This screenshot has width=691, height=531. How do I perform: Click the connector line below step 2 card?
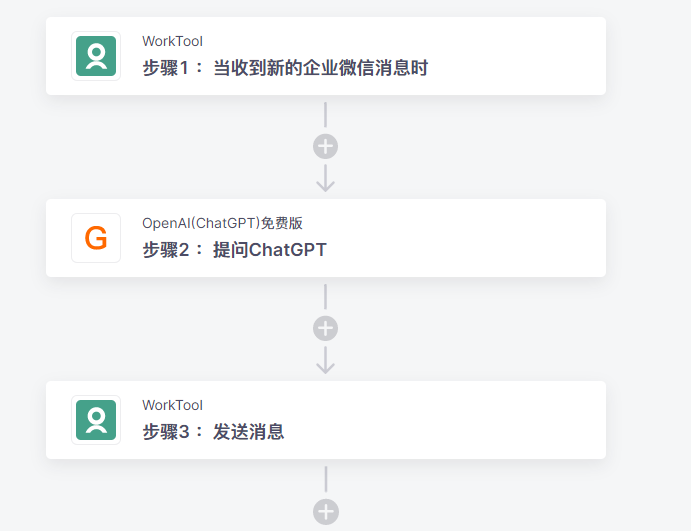click(326, 297)
